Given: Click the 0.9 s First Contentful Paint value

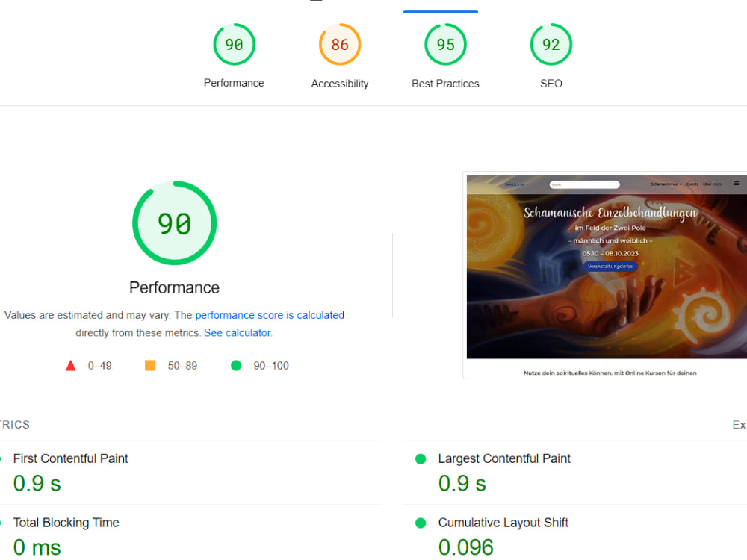Looking at the screenshot, I should 37,483.
